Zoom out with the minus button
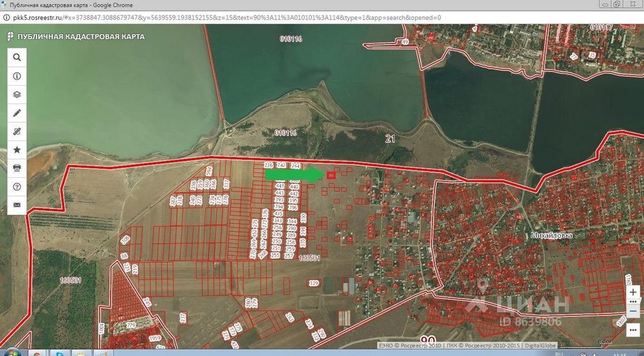The width and height of the screenshot is (644, 356). 633,310
